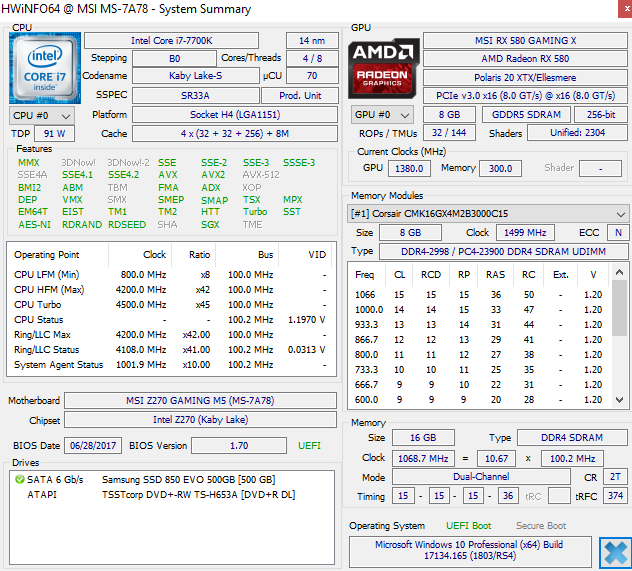The height and width of the screenshot is (571, 632).
Task: Click the Socket H4 (LGA1151) platform field
Action: 235,115
